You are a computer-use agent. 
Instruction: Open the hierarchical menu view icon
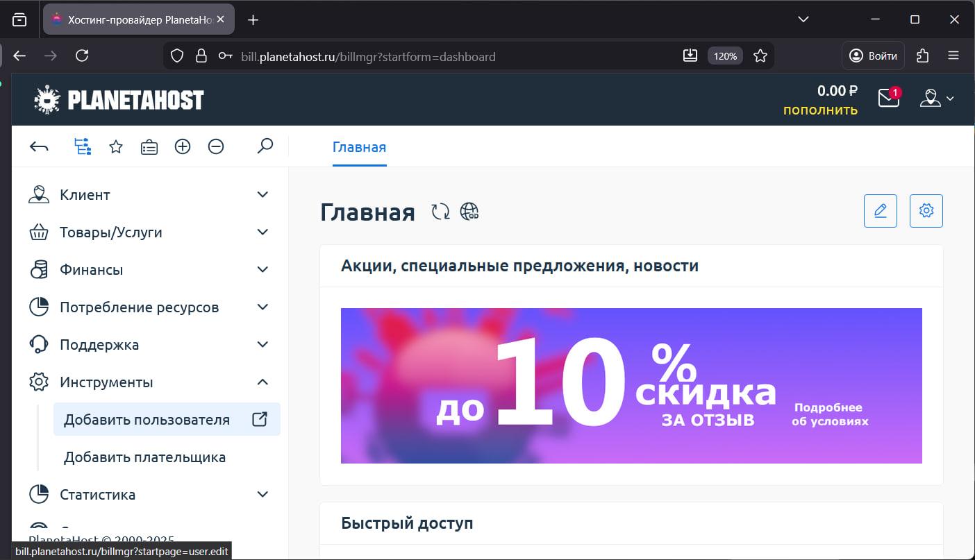pyautogui.click(x=83, y=146)
